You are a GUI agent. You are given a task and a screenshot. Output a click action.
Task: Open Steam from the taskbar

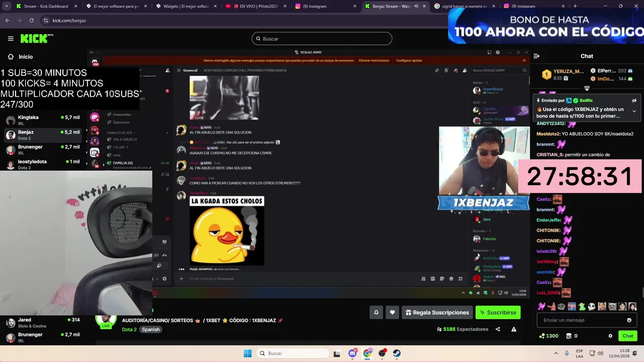(x=397, y=353)
